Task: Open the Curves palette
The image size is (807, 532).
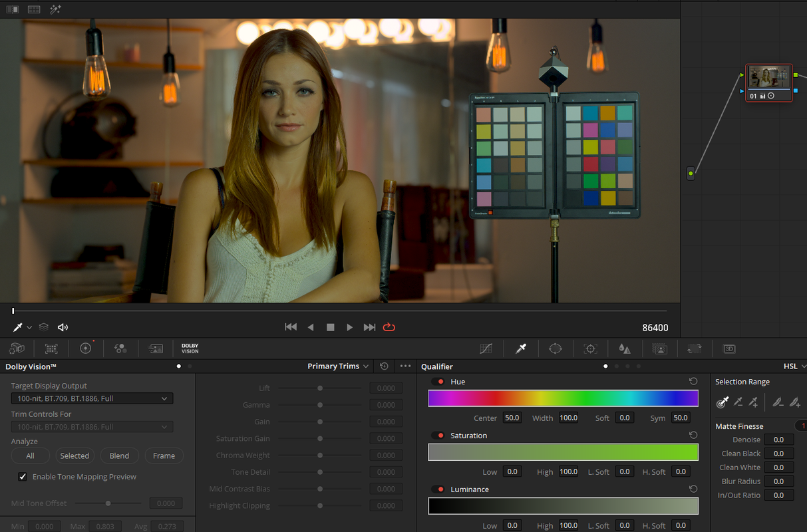Action: [x=486, y=348]
